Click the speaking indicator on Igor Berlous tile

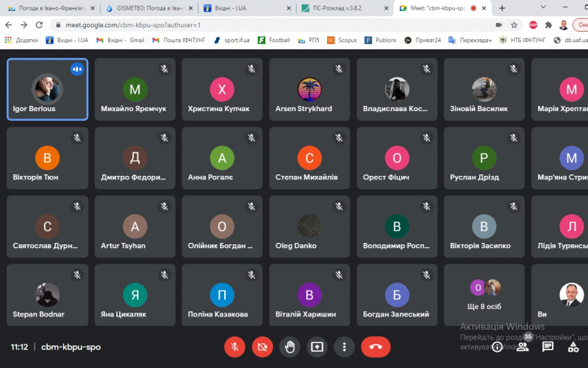click(77, 69)
